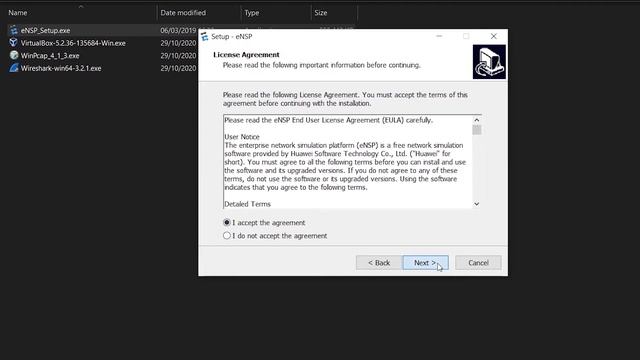Screen dimensions: 640x360
Task: Click the Wireshark installer file icon
Action: click(x=14, y=68)
